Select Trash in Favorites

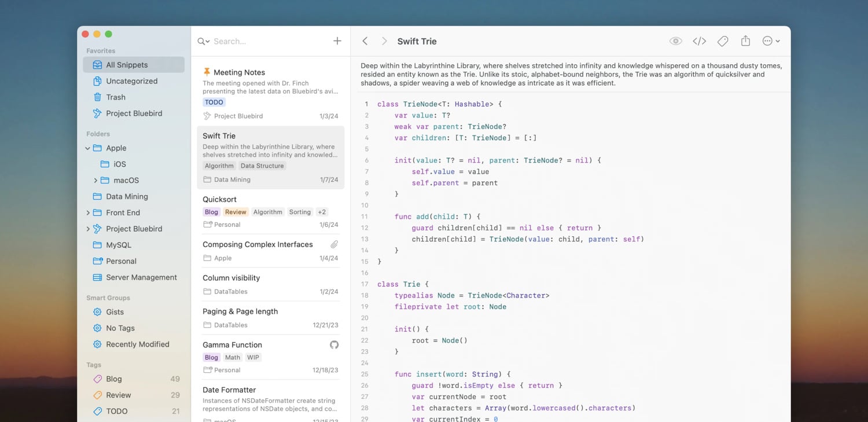click(x=116, y=97)
